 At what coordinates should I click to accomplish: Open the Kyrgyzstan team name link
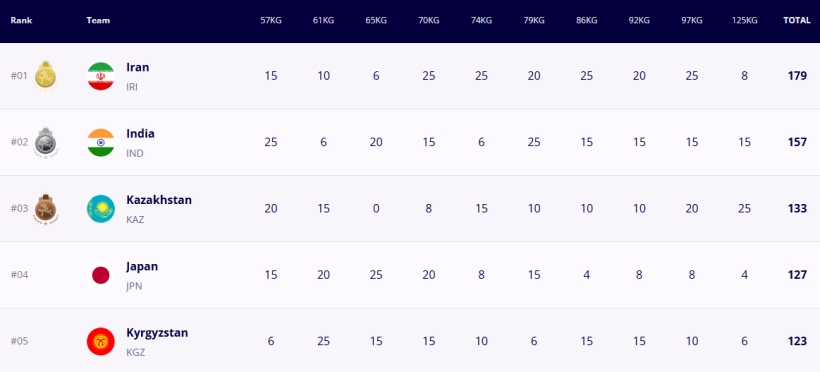point(157,333)
